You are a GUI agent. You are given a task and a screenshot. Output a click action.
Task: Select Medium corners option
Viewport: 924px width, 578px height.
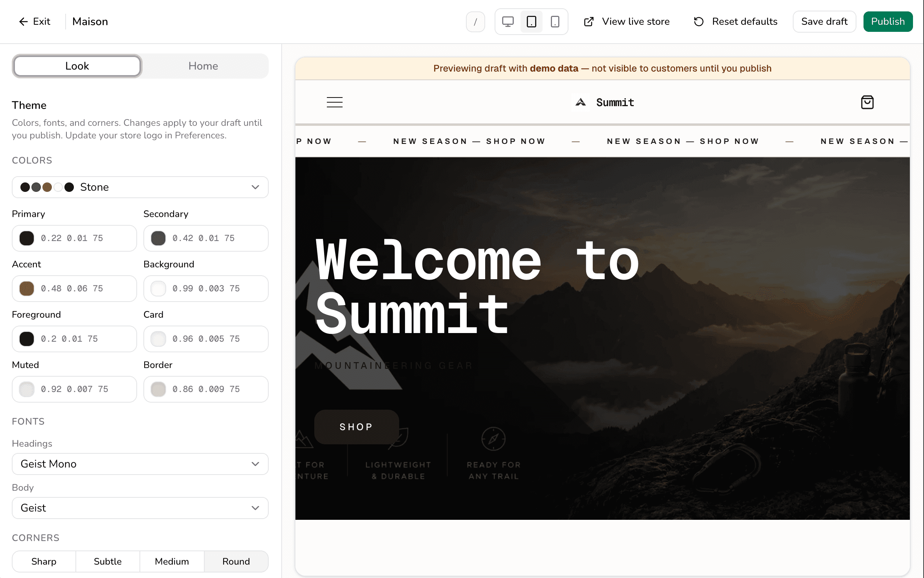point(172,561)
